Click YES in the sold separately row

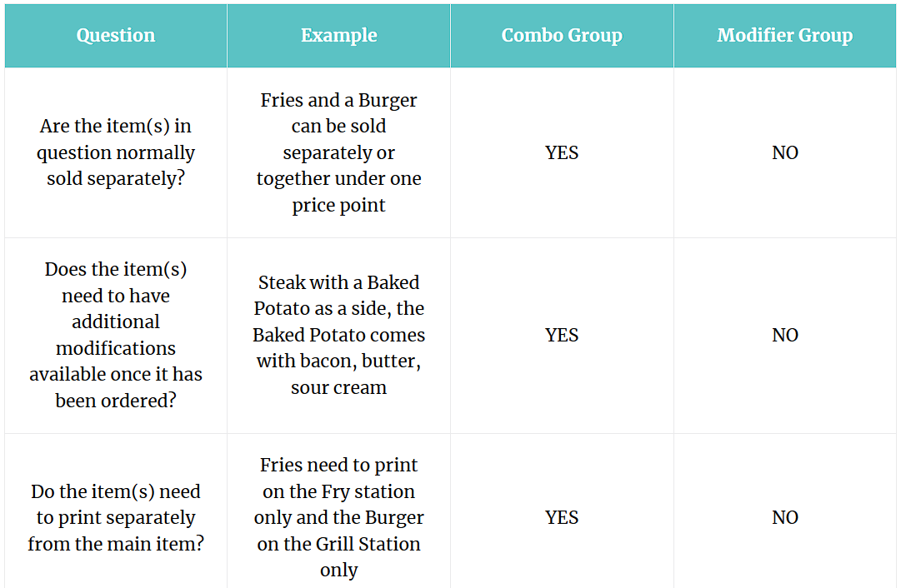pos(562,152)
